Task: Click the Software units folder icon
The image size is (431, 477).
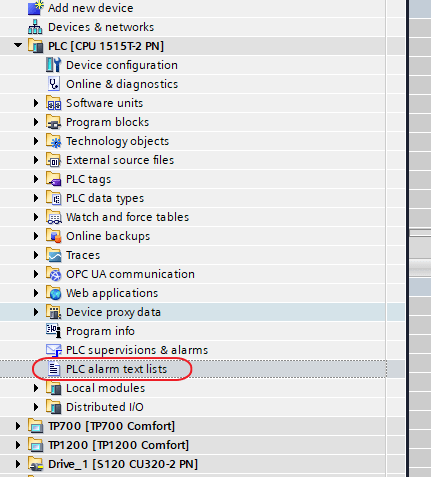Action: [x=54, y=103]
